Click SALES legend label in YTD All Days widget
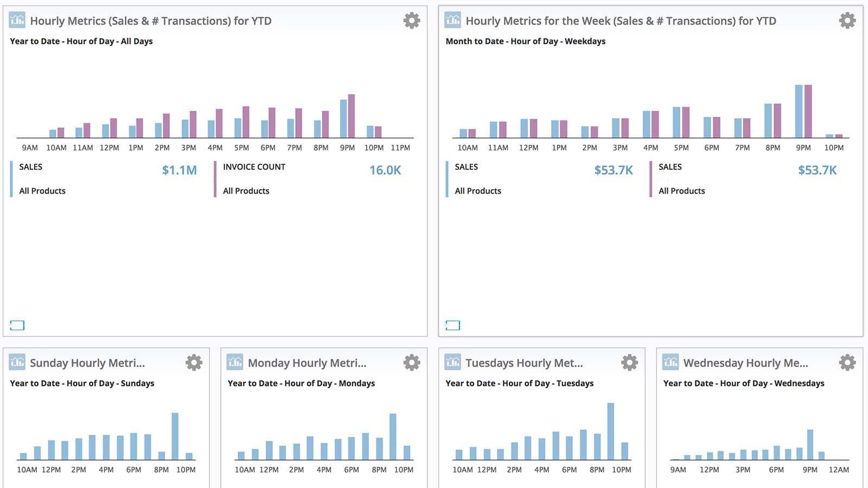The image size is (868, 488). (x=31, y=167)
